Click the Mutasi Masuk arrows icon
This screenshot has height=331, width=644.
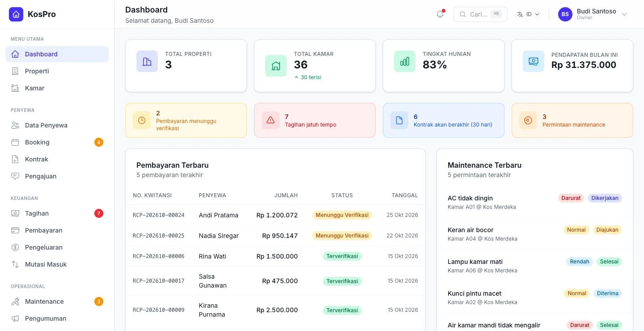[x=15, y=264]
